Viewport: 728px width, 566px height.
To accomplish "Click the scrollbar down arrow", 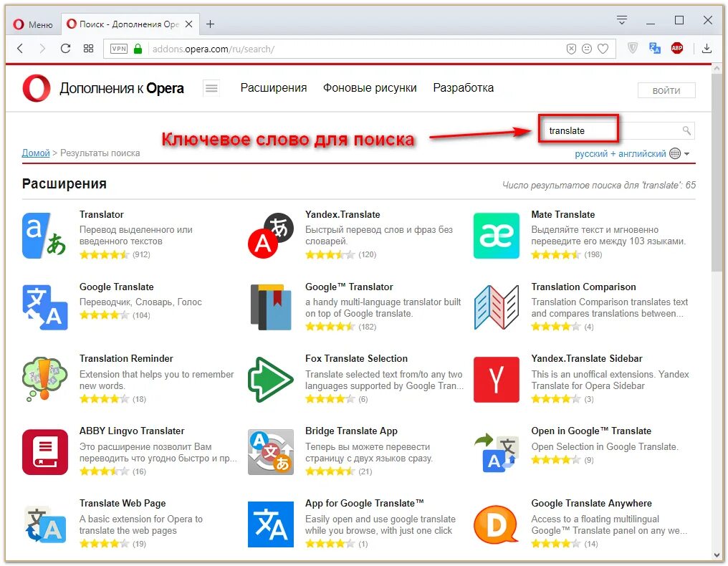I will click(717, 555).
